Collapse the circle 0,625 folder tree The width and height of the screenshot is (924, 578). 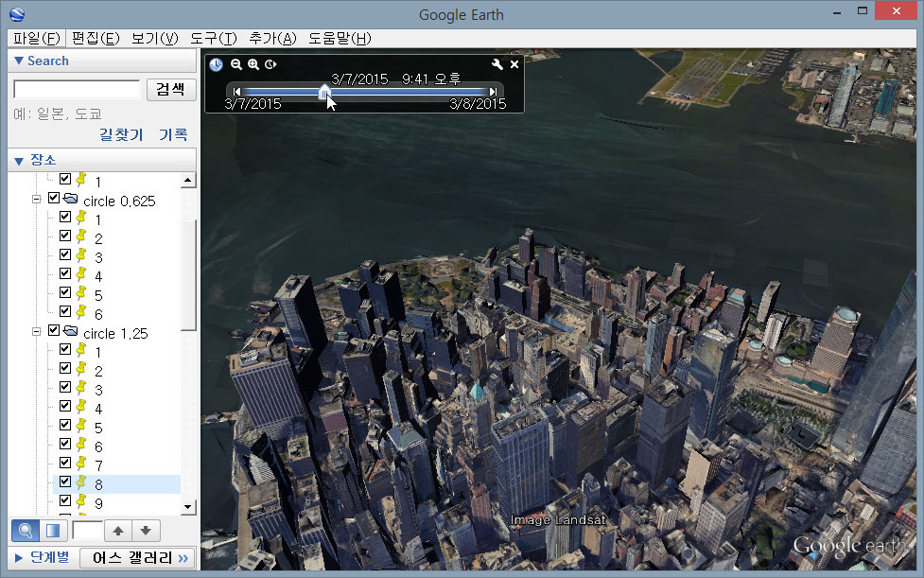(37, 200)
